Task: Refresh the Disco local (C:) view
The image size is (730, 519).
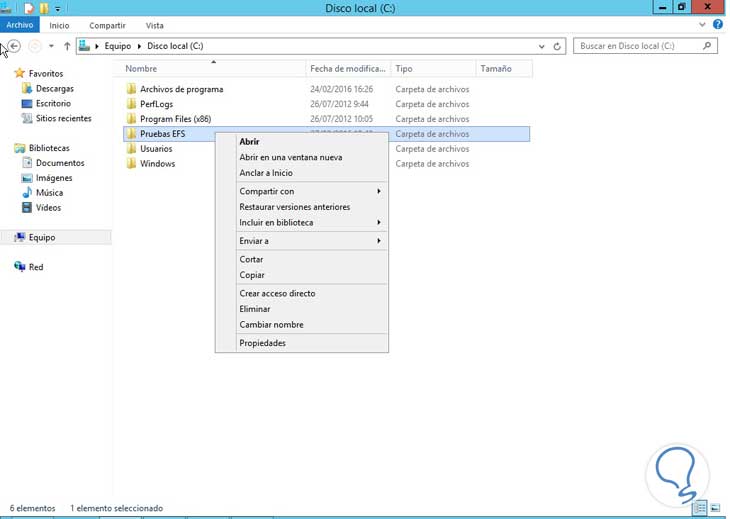Action: (x=557, y=46)
